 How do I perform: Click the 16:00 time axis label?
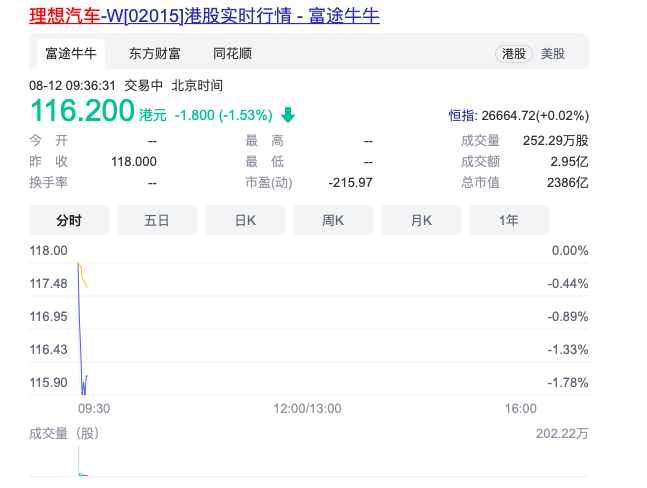[x=521, y=408]
